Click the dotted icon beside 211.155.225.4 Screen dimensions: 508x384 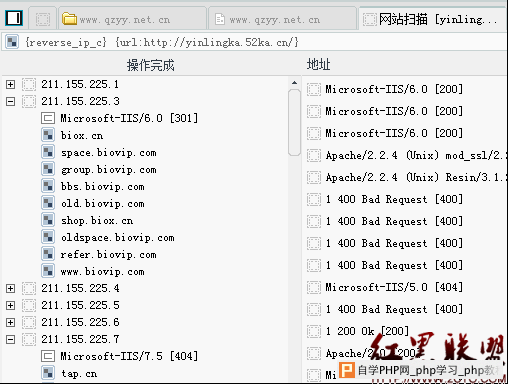click(29, 288)
